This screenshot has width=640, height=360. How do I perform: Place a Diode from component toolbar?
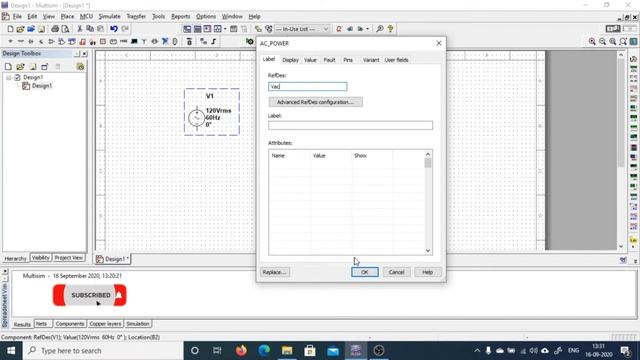click(31, 42)
